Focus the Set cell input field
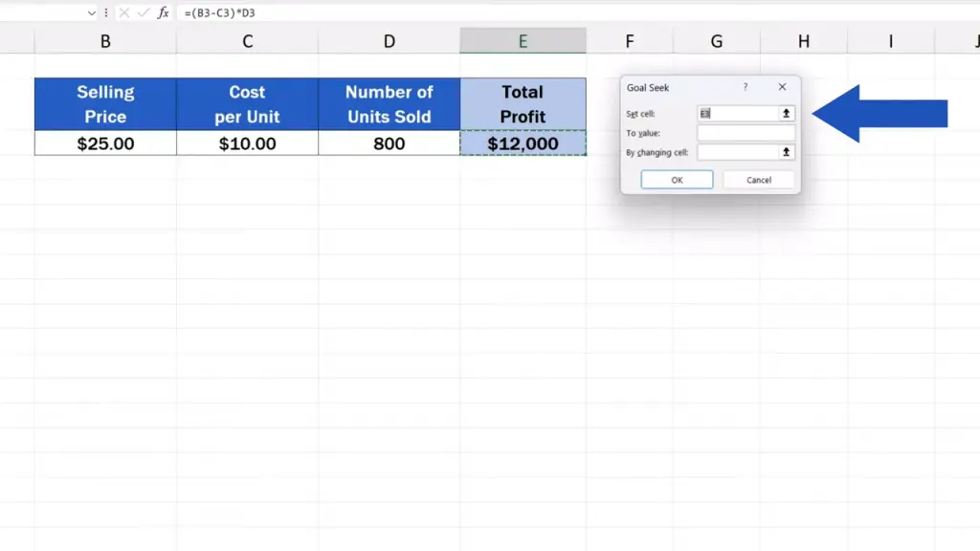The width and height of the screenshot is (980, 551). pyautogui.click(x=737, y=113)
